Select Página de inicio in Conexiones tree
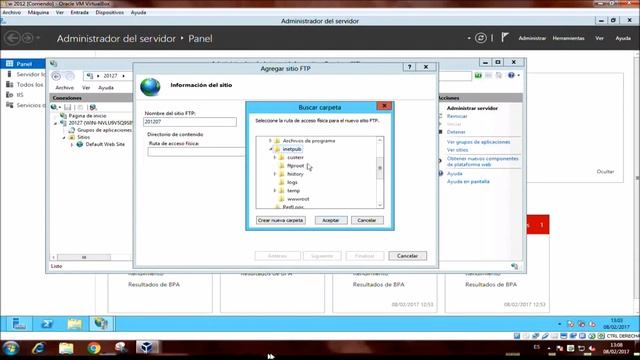Image resolution: width=640 pixels, height=360 pixels. pyautogui.click(x=87, y=116)
